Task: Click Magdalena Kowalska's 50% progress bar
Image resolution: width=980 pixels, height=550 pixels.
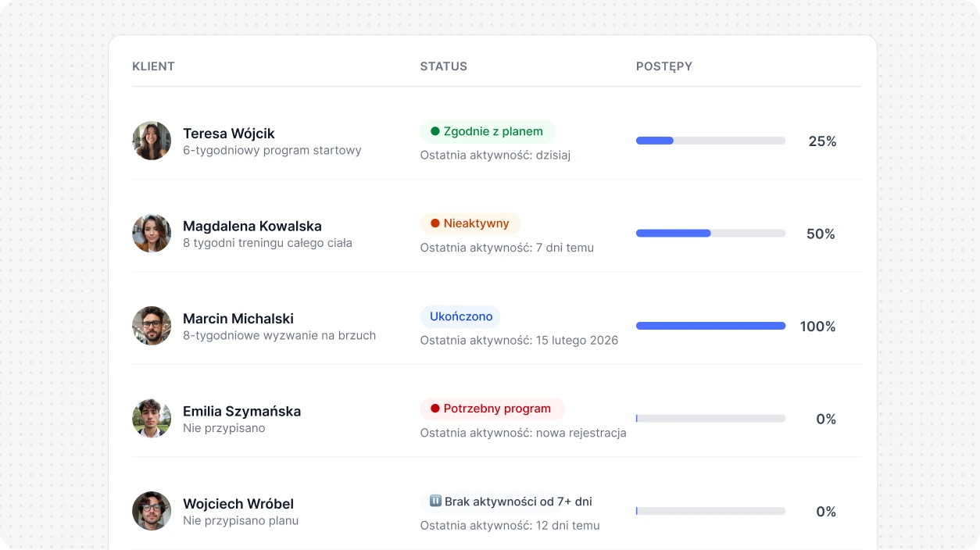Action: point(710,234)
